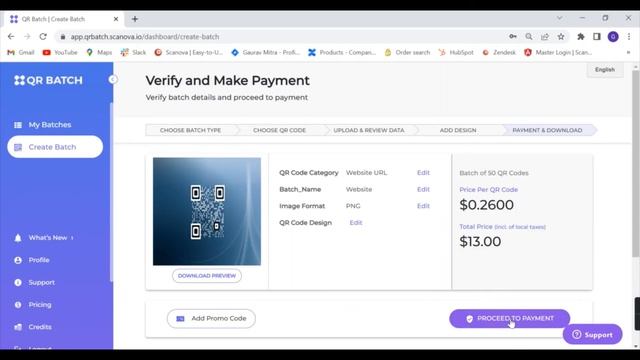Open YouTube bookmark
The height and width of the screenshot is (360, 640).
point(60,53)
